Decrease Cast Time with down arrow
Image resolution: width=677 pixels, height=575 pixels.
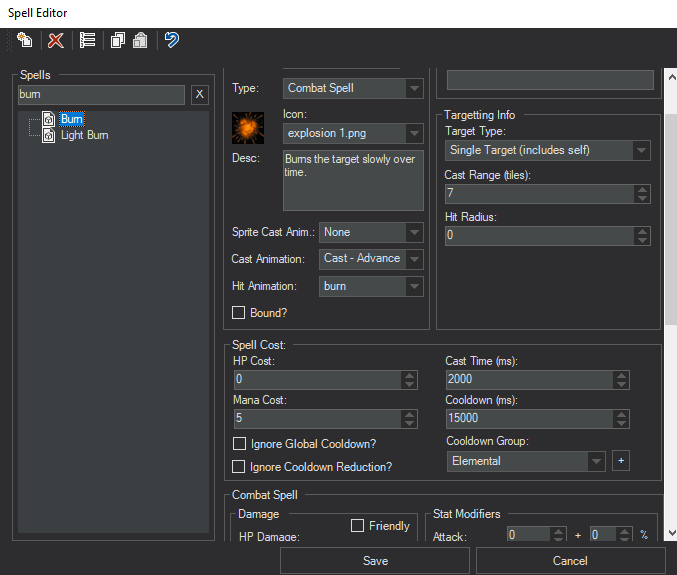tap(621, 385)
